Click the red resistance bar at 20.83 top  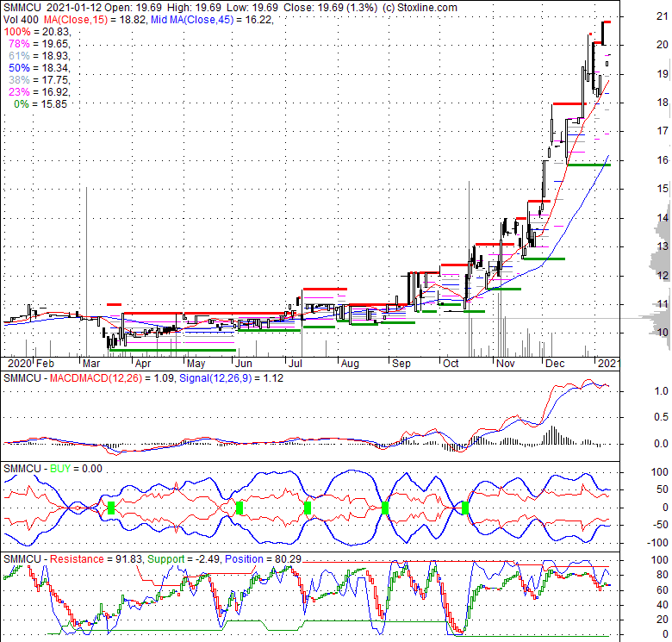click(x=607, y=22)
